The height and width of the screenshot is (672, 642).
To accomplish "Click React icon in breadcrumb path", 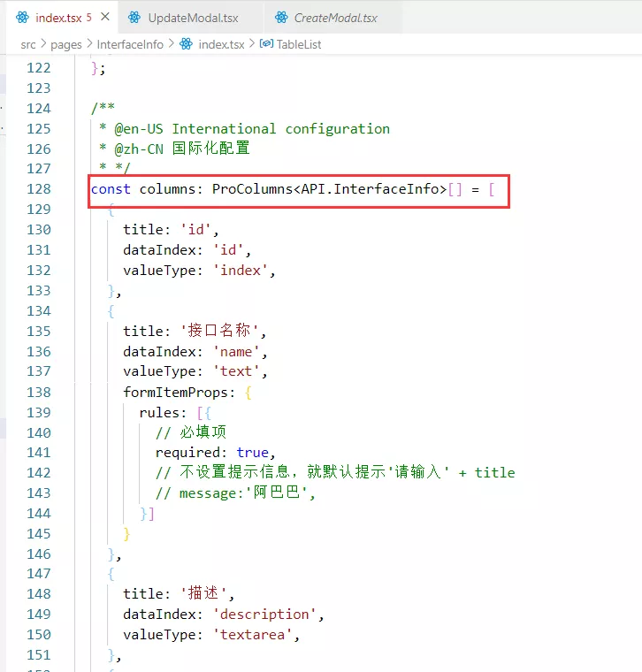I will (186, 43).
